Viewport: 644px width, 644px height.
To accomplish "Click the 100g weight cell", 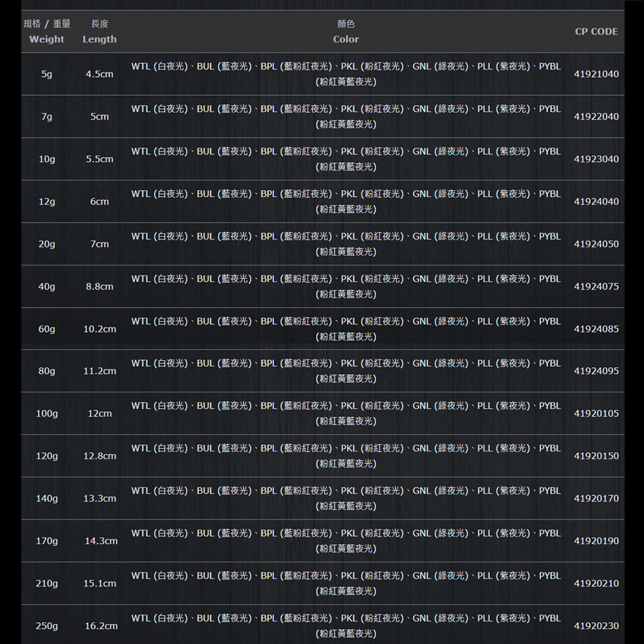I will point(47,413).
